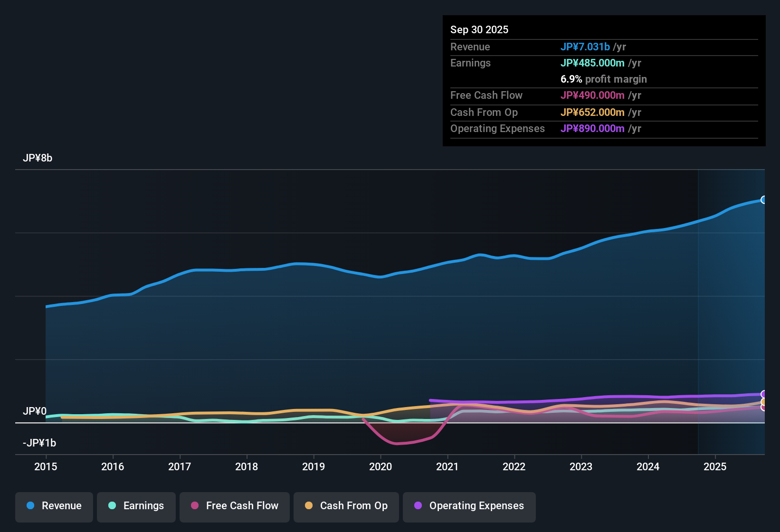Viewport: 780px width, 532px height.
Task: Click the teal Earnings legend dot
Action: (x=112, y=506)
